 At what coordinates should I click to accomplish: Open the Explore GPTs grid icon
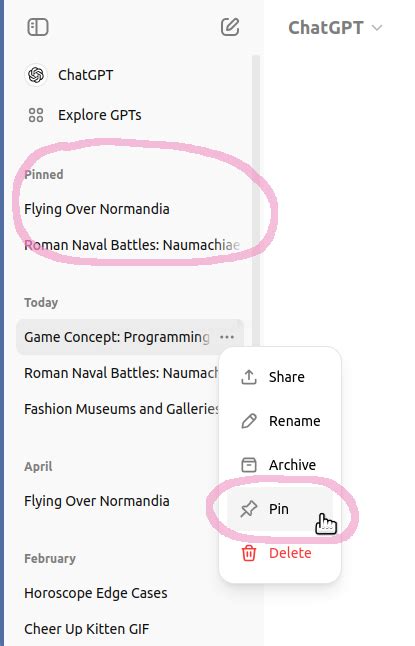(x=36, y=115)
